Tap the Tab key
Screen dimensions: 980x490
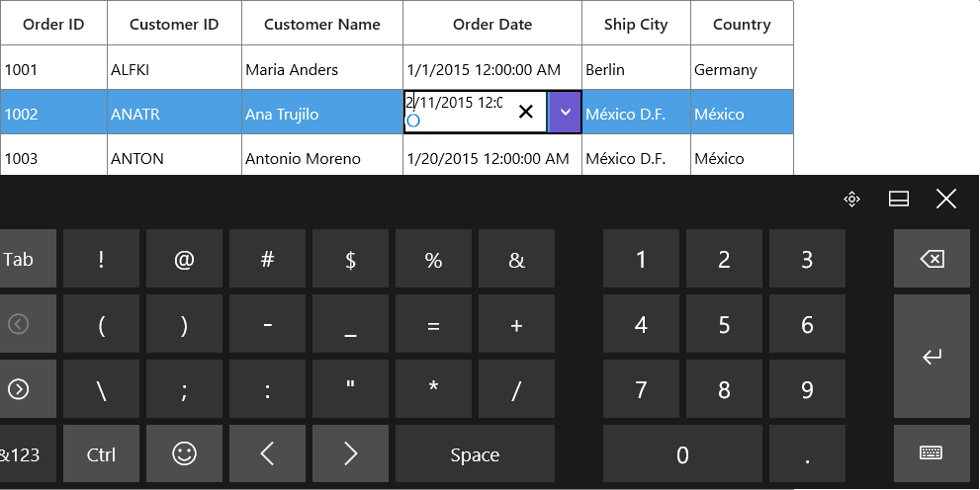tap(28, 259)
